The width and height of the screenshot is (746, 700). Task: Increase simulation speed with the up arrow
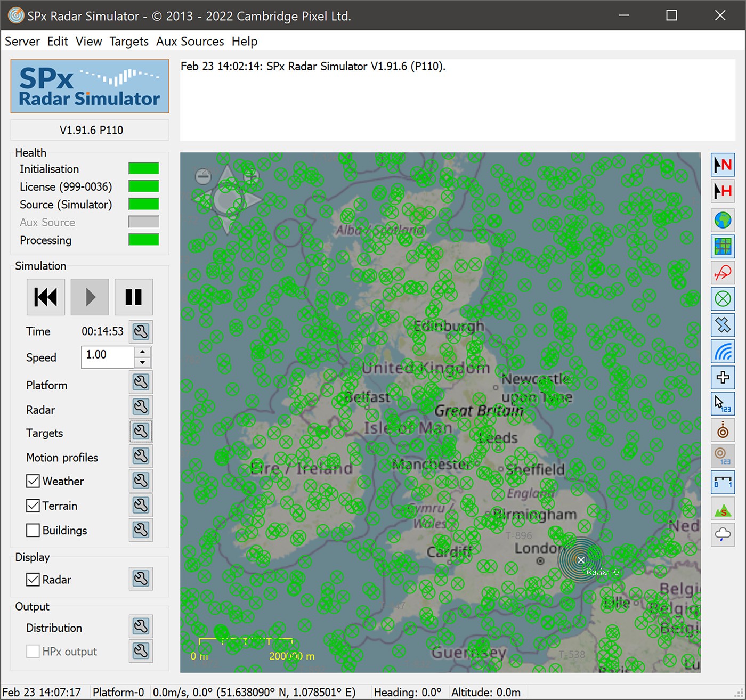click(x=142, y=352)
